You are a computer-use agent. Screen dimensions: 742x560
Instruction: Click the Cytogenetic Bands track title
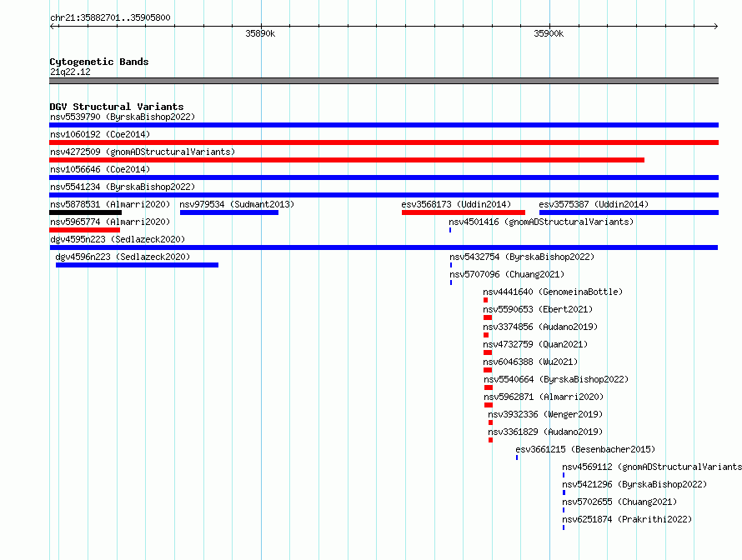pyautogui.click(x=99, y=62)
